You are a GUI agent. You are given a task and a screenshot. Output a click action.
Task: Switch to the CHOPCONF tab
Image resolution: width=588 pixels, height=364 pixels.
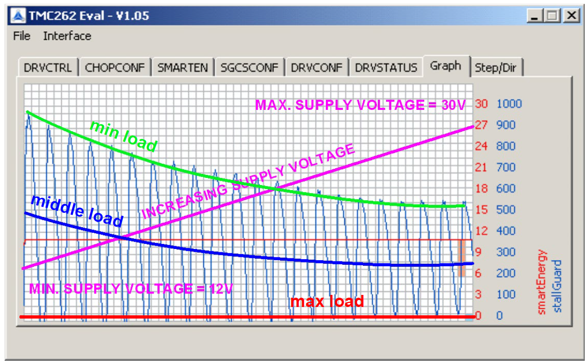tap(115, 68)
